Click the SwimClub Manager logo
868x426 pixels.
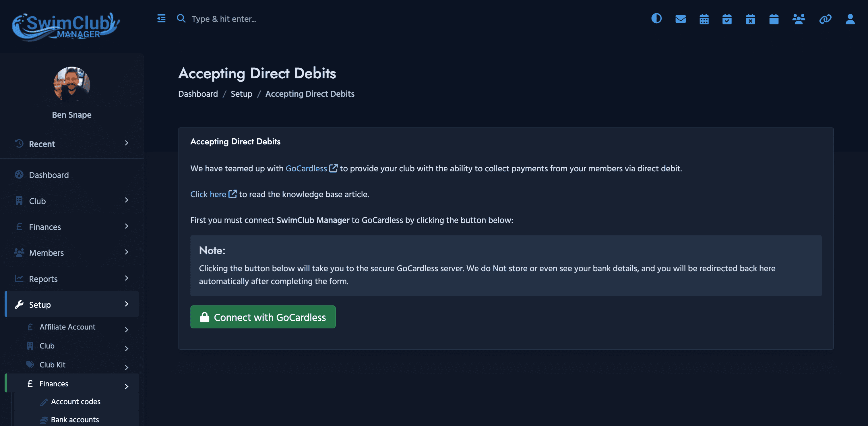point(66,27)
